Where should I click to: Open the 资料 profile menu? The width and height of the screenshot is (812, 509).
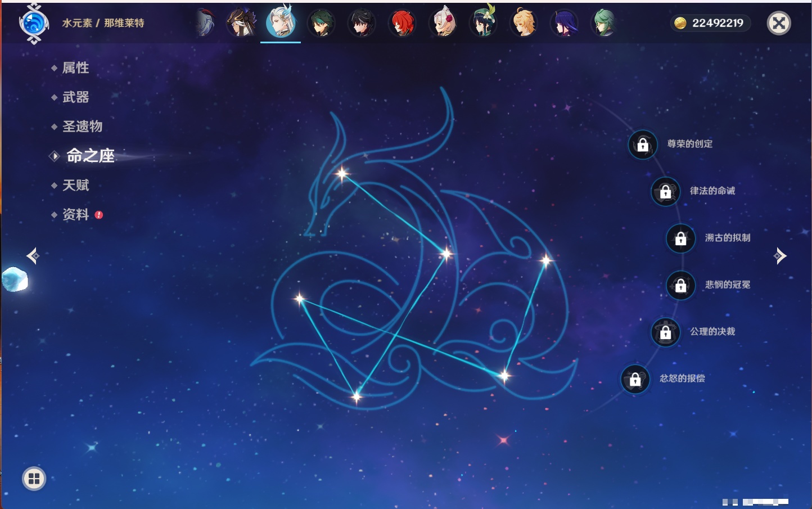click(75, 214)
